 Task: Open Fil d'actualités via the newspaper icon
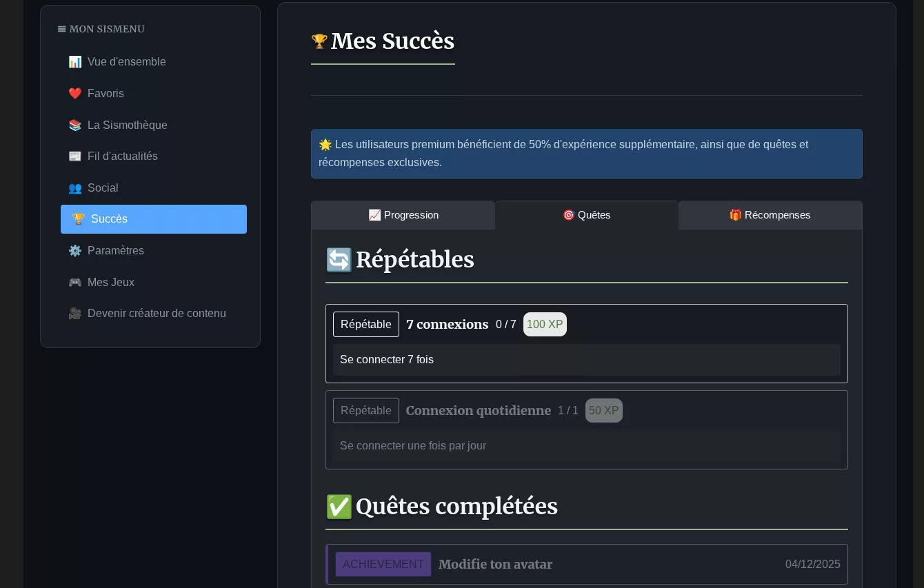[x=76, y=156]
